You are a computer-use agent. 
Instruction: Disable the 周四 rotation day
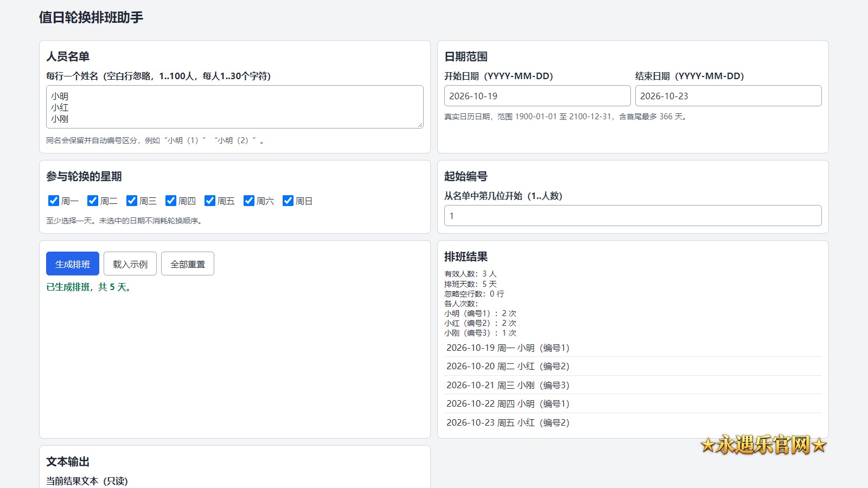171,201
